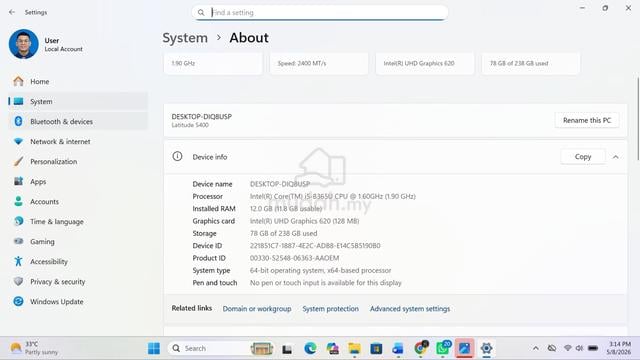Select System in the sidebar
Viewport: 640px width, 360px height.
tap(78, 102)
